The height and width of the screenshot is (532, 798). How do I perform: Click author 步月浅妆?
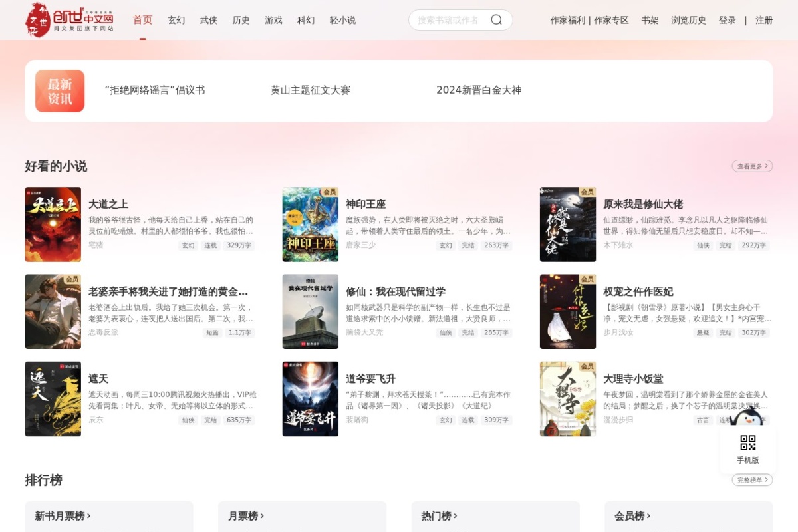618,332
